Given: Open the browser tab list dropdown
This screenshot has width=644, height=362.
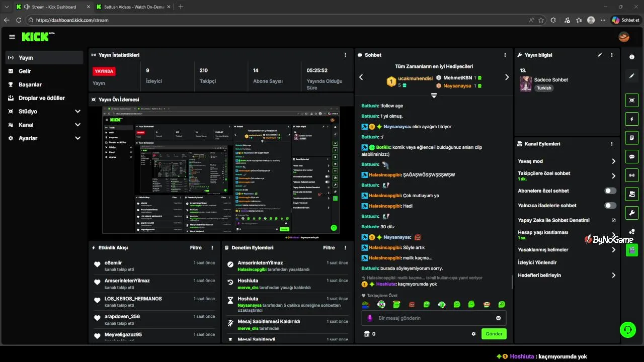Looking at the screenshot, I should point(7,7).
